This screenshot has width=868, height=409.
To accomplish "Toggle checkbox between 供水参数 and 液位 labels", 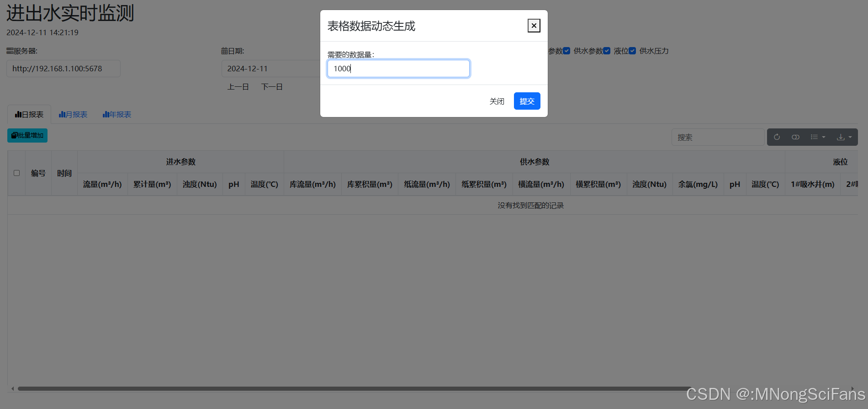I will click(607, 51).
